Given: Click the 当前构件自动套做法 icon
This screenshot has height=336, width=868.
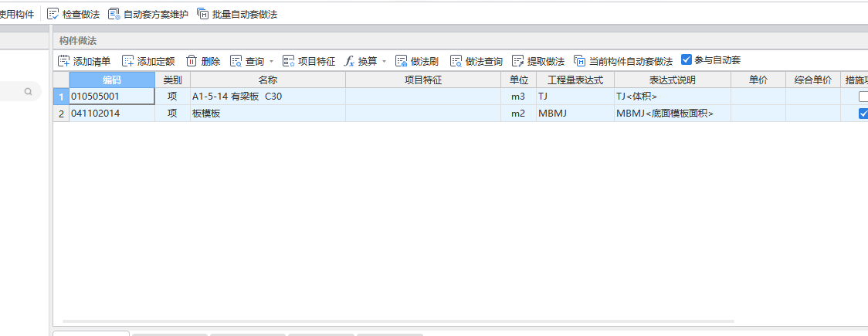Looking at the screenshot, I should pyautogui.click(x=580, y=61).
